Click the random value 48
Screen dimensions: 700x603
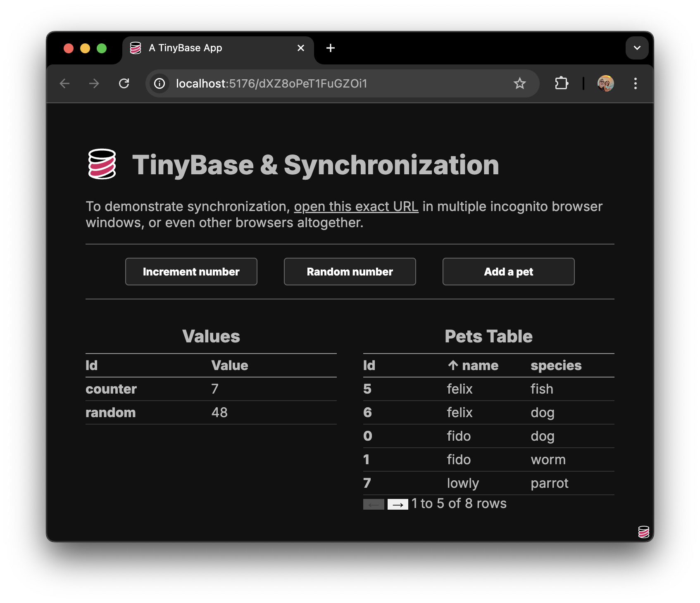(x=219, y=413)
